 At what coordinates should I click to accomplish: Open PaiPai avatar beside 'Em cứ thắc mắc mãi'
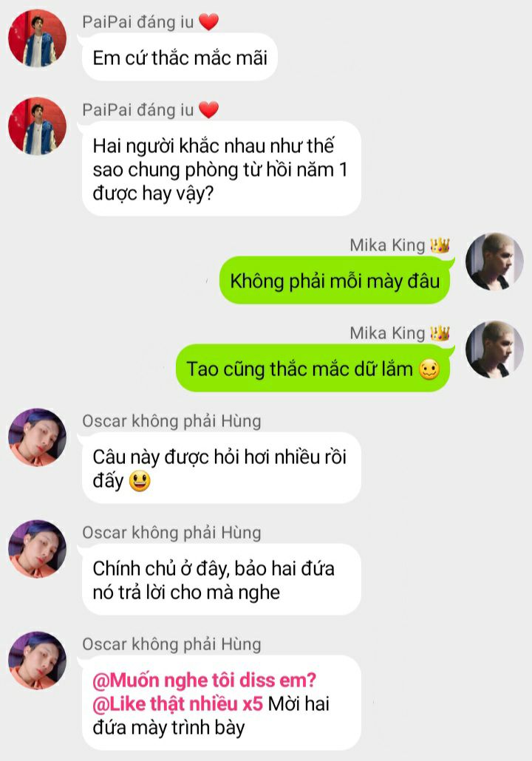coord(38,38)
